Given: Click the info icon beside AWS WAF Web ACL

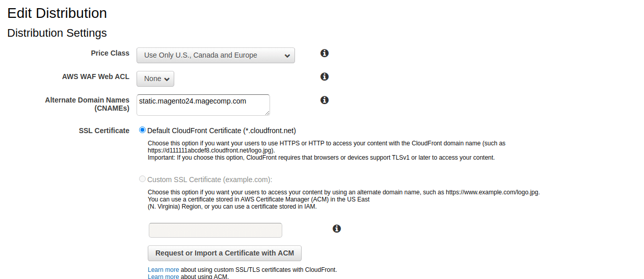Looking at the screenshot, I should click(x=325, y=77).
